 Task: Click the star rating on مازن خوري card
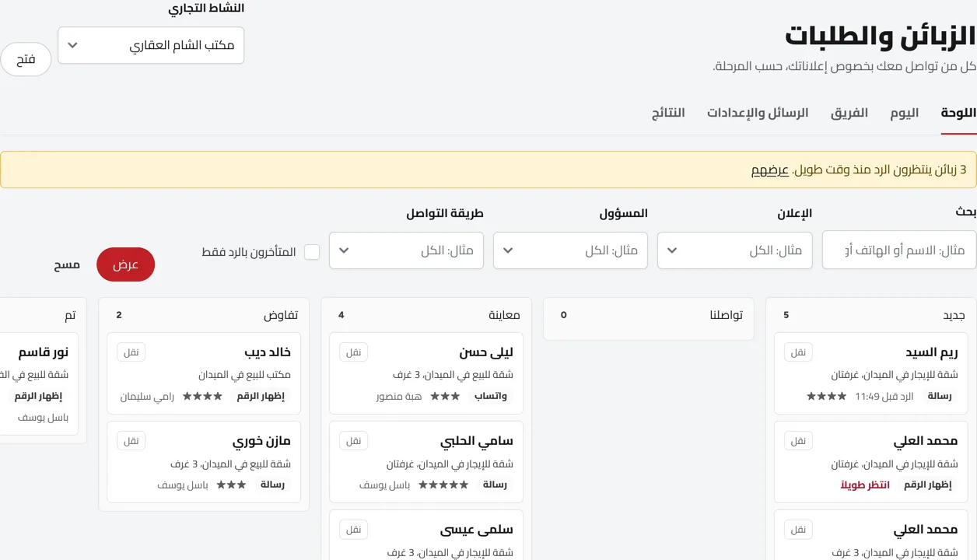pos(231,485)
